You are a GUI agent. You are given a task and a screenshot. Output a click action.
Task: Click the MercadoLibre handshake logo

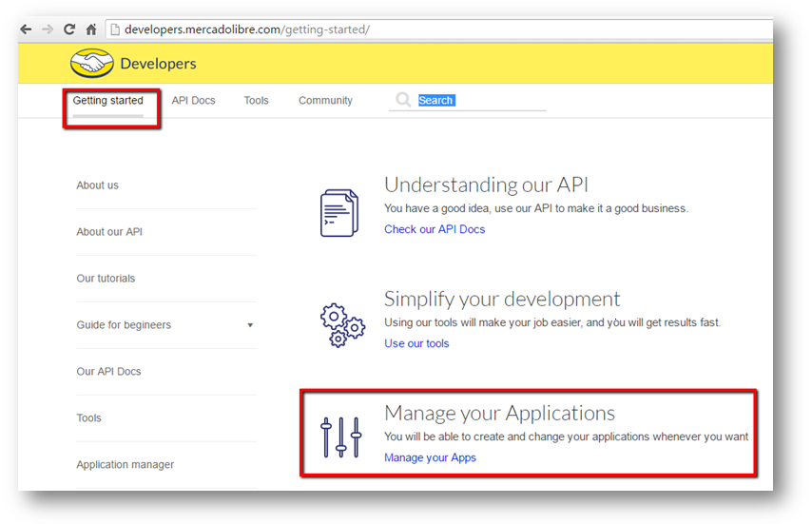92,63
